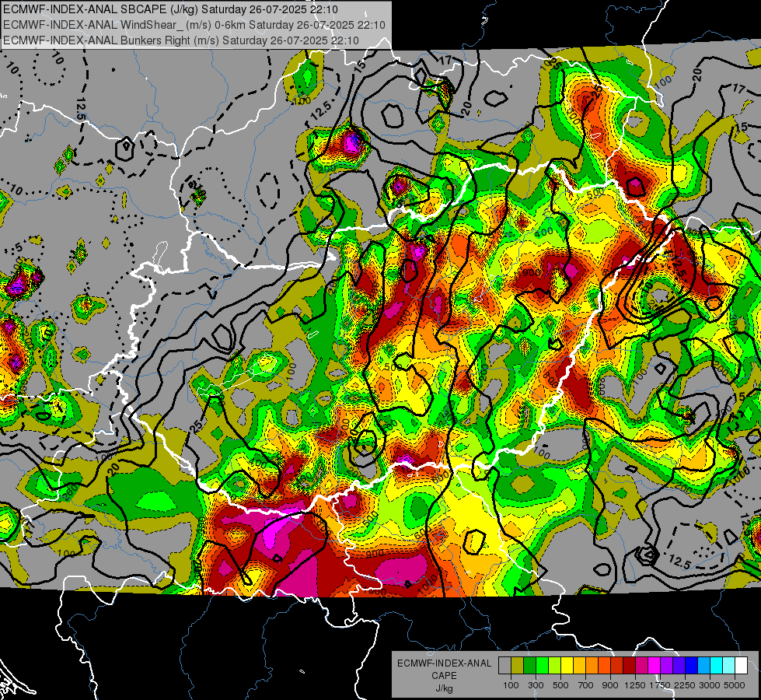This screenshot has height=700, width=761.
Task: Click the olive swatch in CAPE legend
Action: tap(518, 666)
